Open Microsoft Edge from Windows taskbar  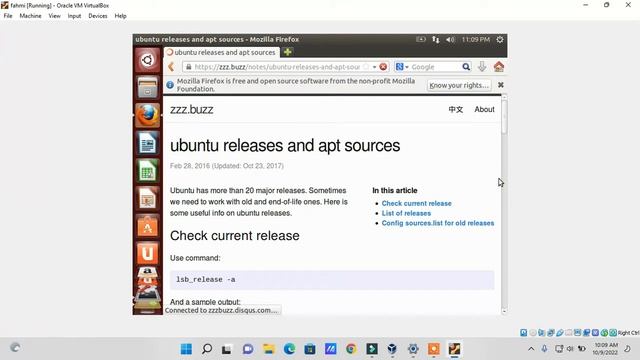tap(289, 349)
